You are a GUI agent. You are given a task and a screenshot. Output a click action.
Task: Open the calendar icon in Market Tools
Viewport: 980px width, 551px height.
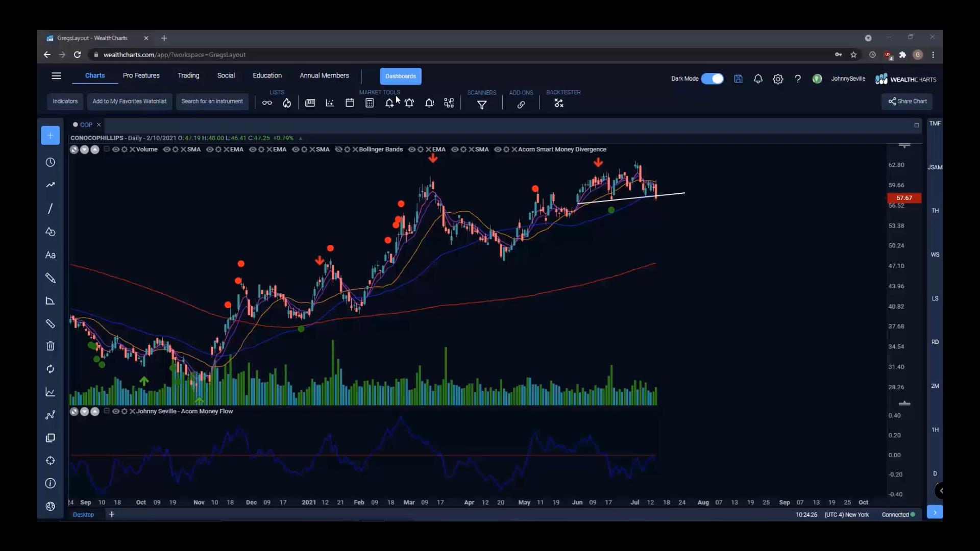(350, 103)
